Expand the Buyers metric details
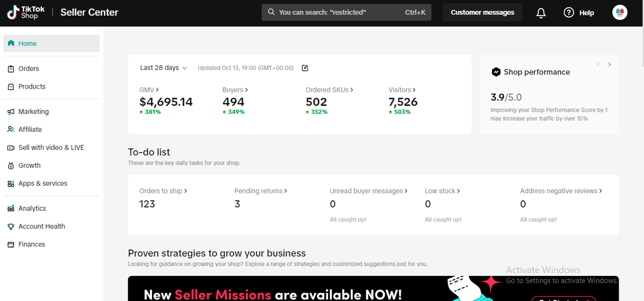The image size is (644, 301). 235,90
